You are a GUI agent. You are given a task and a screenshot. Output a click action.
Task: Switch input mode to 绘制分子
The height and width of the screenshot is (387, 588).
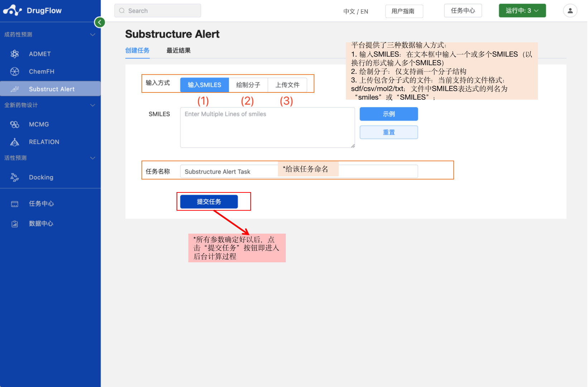point(249,85)
